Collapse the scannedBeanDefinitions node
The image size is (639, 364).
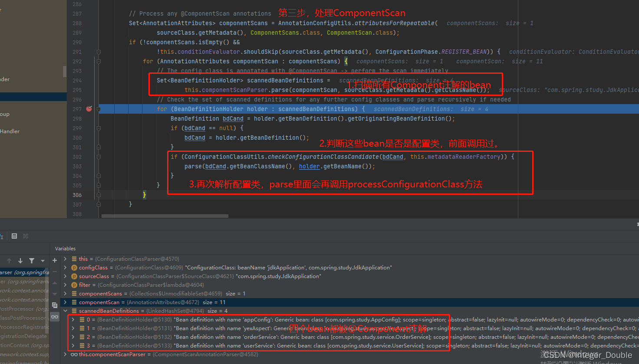66,311
